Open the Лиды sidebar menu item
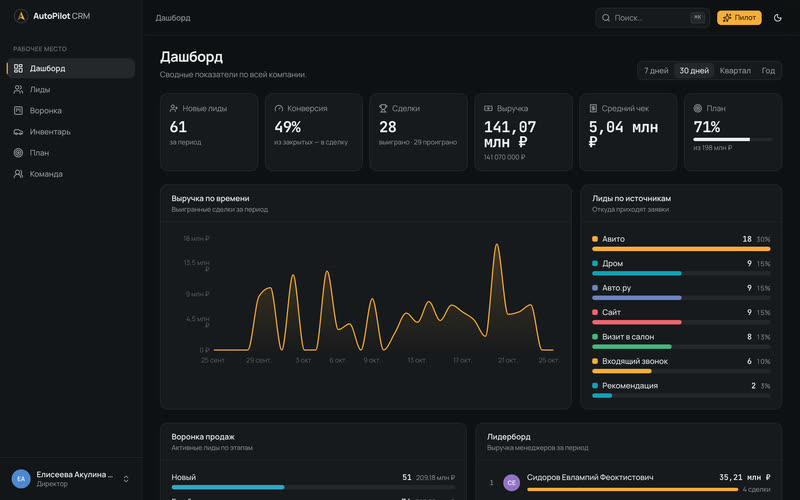Viewport: 800px width, 500px height. point(71,89)
